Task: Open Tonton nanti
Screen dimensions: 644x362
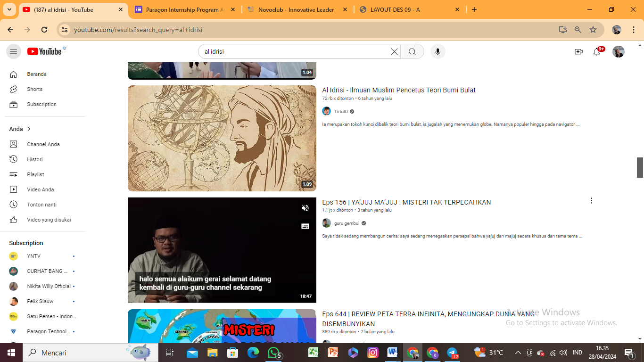Action: (42, 205)
